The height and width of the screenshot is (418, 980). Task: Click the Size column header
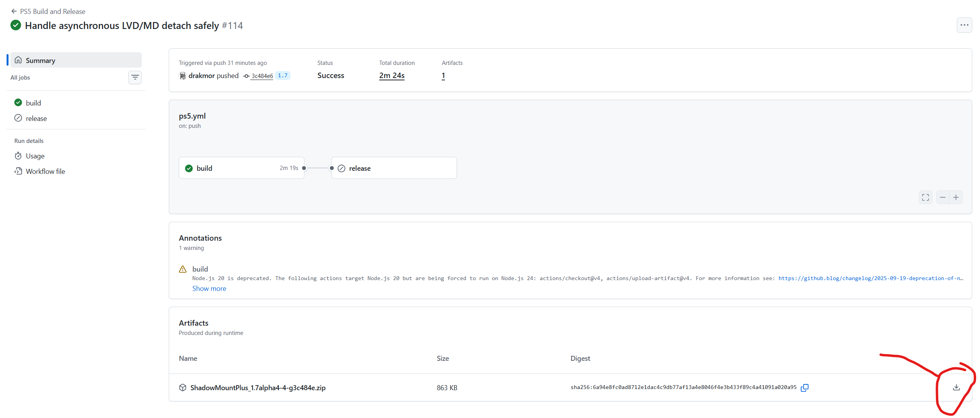[x=443, y=359]
